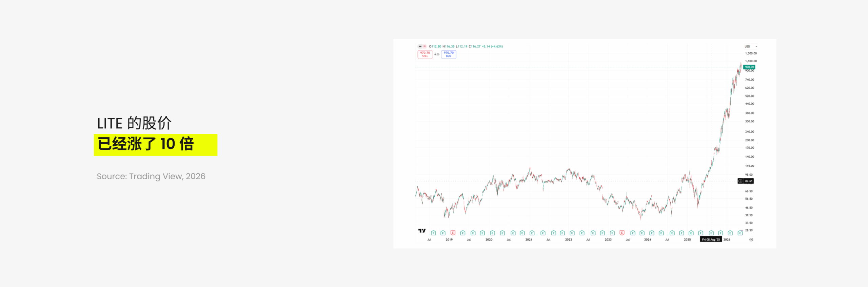The image size is (868, 287).
Task: Click the TradingView logo on the chart
Action: 422,231
